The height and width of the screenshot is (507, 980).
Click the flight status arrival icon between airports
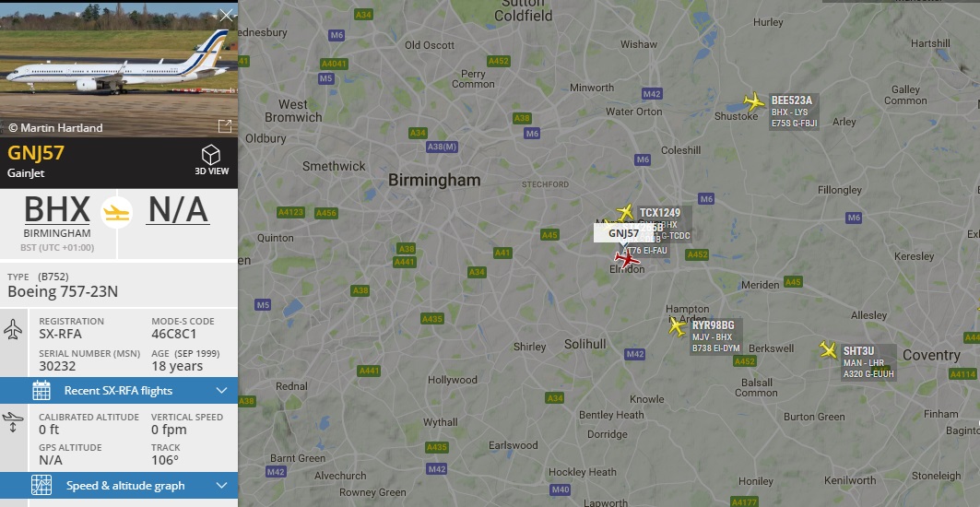pos(117,213)
